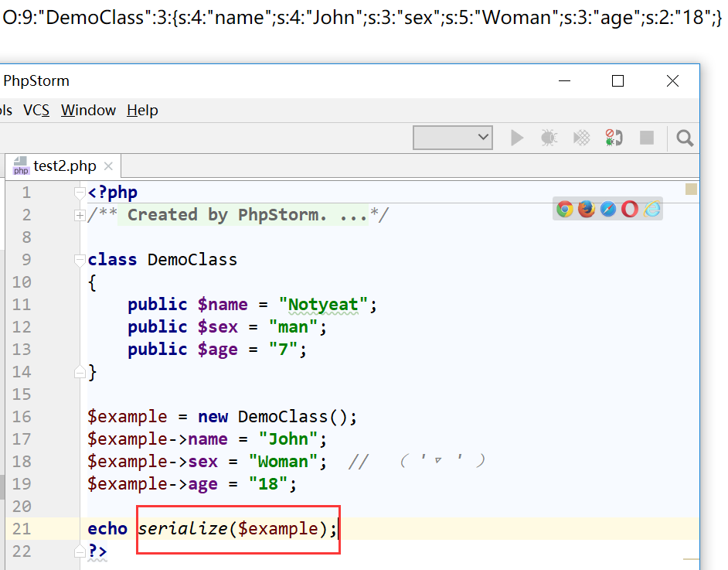The image size is (728, 570).
Task: Click the Search Everywhere magnifier icon
Action: 685,138
